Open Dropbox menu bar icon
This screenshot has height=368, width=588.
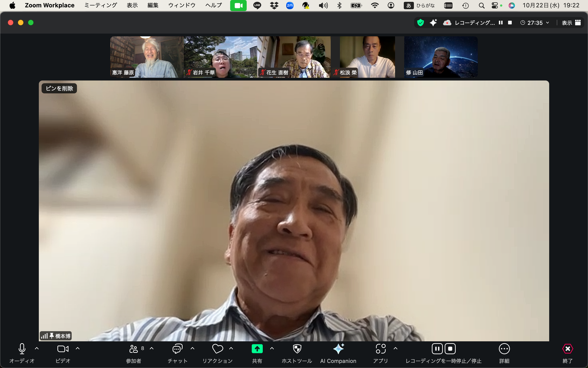tap(274, 6)
